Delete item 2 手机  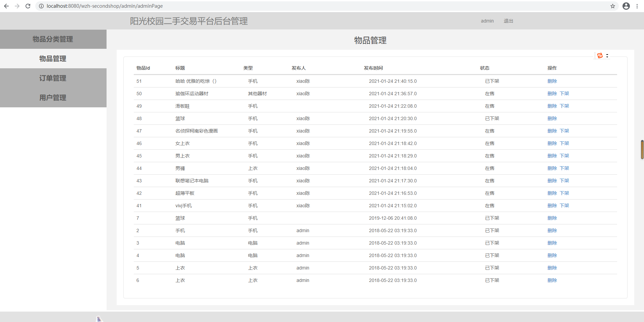(552, 230)
